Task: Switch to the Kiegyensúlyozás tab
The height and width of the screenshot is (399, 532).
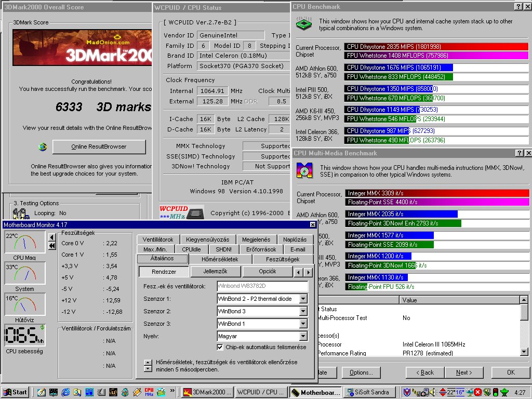Action: click(x=208, y=240)
